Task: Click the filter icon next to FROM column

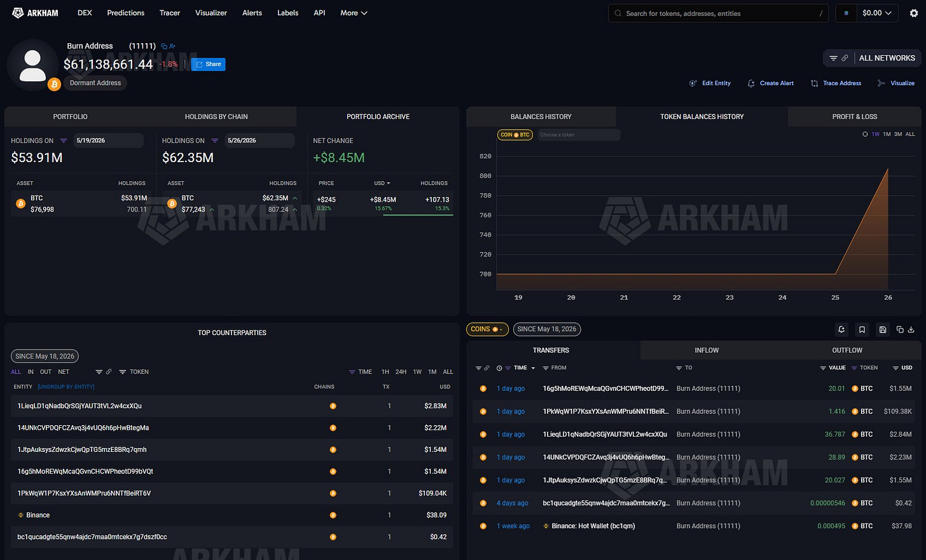Action: pos(546,368)
